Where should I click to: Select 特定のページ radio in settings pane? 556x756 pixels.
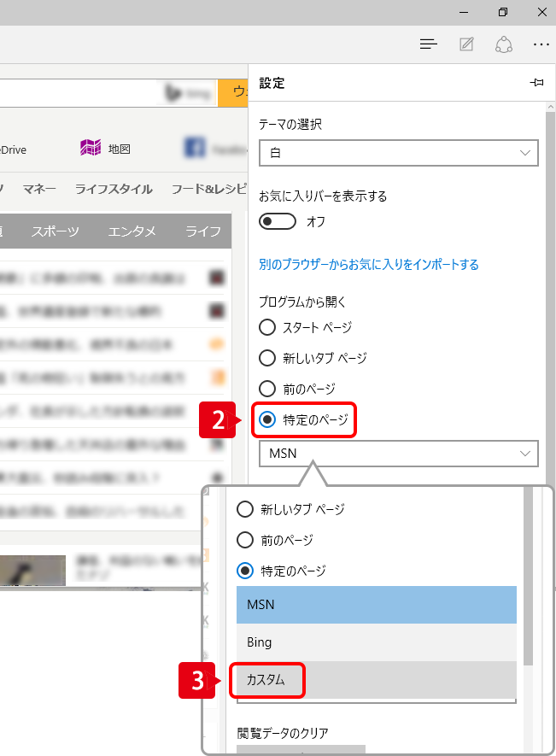(267, 419)
